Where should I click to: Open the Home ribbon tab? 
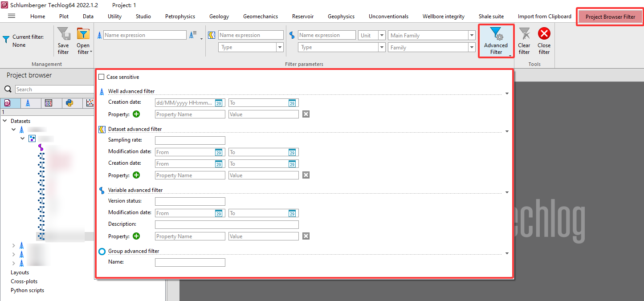click(x=38, y=16)
